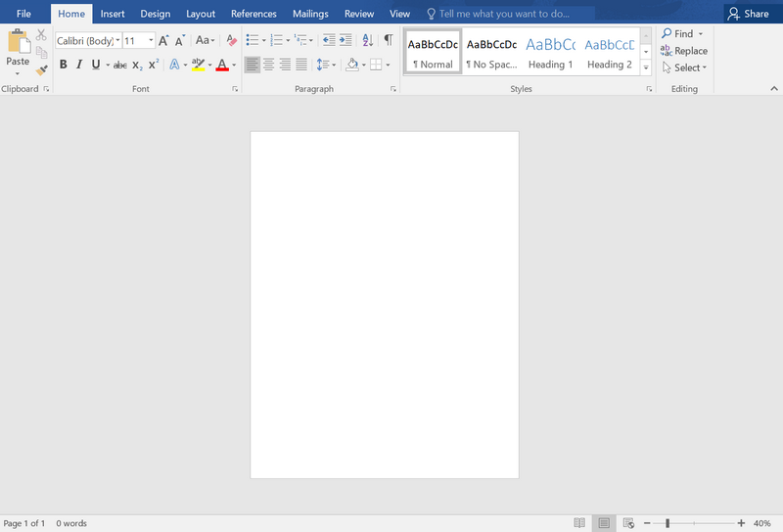This screenshot has height=532, width=783.
Task: Switch to the Layout tab
Action: pyautogui.click(x=201, y=14)
